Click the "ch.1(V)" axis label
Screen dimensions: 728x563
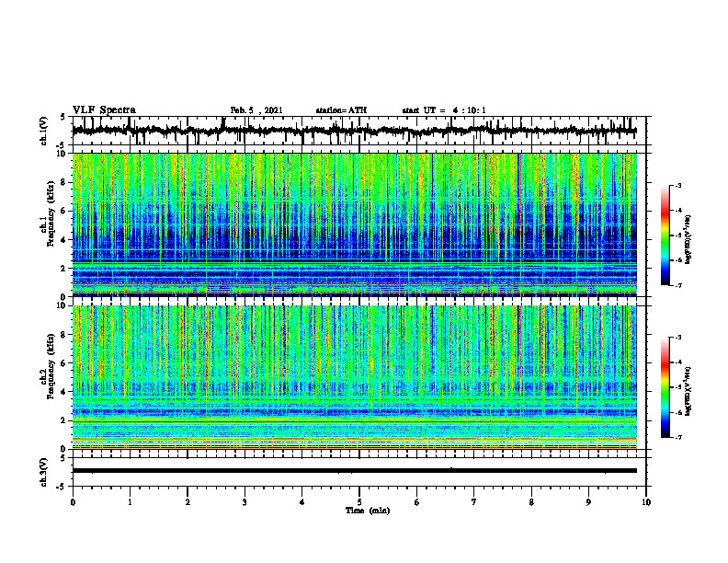tap(44, 131)
